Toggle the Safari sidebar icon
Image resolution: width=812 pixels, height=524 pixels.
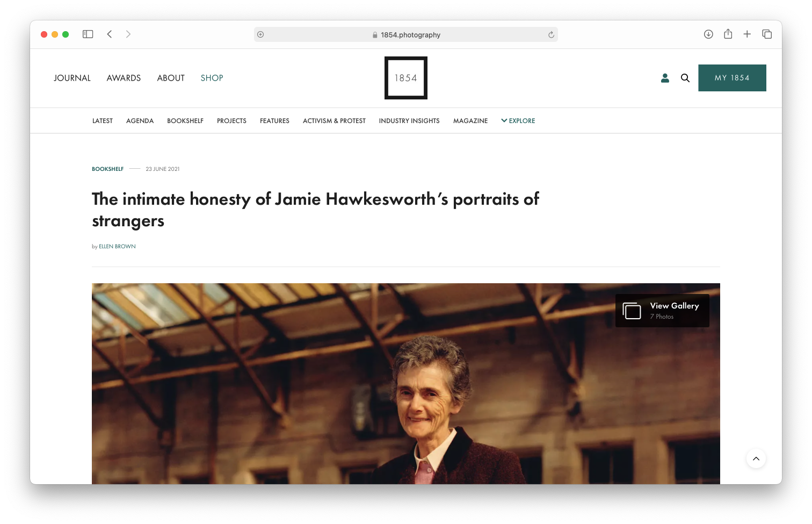click(x=88, y=34)
